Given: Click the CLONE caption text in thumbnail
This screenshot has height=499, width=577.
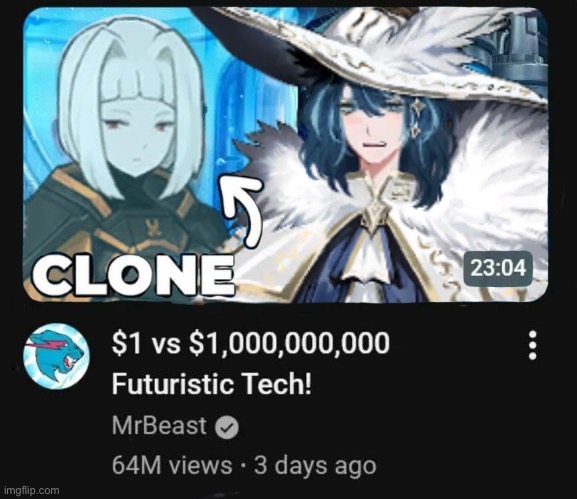Looking at the screenshot, I should pyautogui.click(x=133, y=275).
